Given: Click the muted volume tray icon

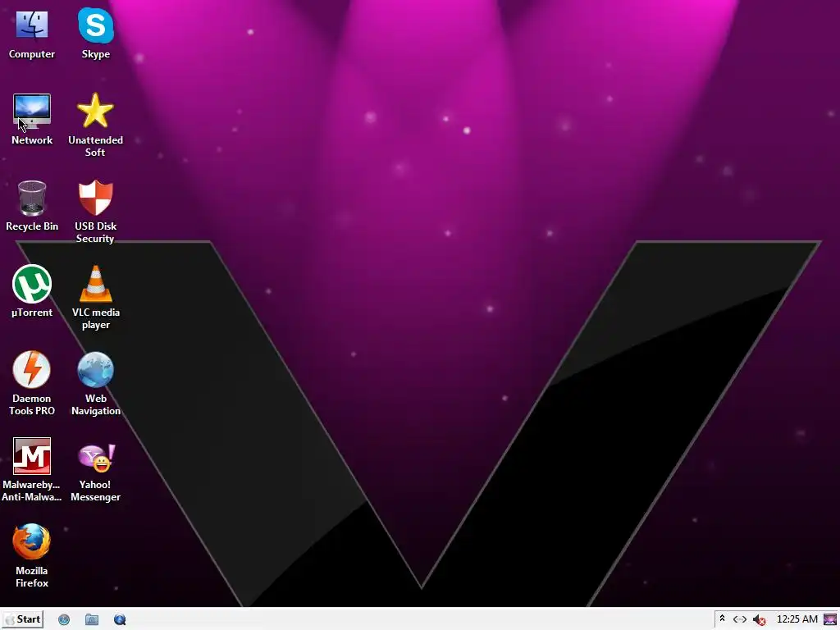Looking at the screenshot, I should [759, 620].
